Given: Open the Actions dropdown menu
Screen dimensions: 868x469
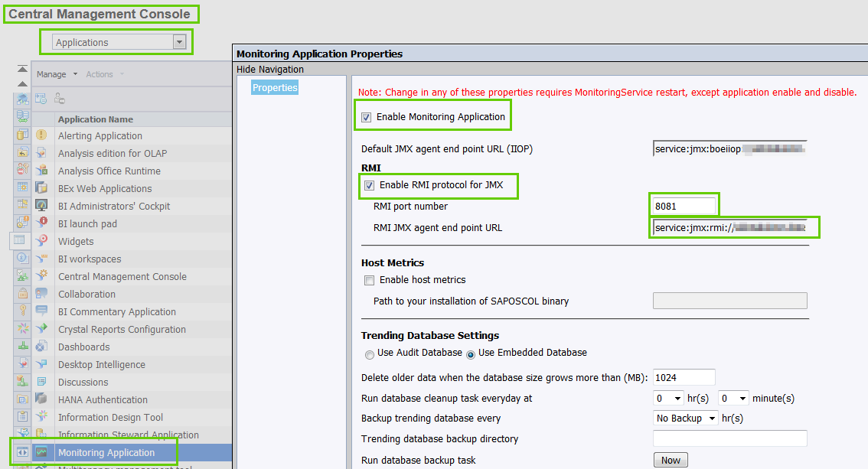Looking at the screenshot, I should [105, 74].
